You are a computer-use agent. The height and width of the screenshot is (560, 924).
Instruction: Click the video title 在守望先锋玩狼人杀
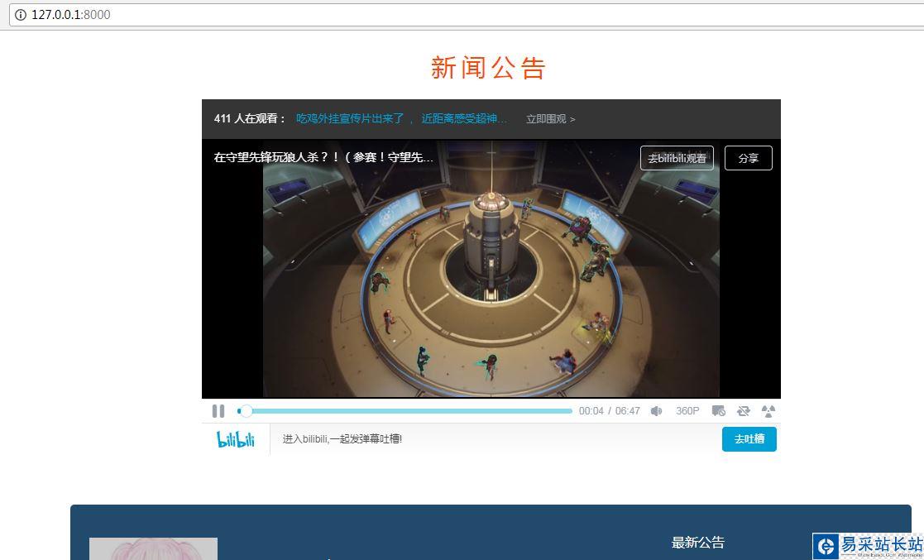click(323, 157)
